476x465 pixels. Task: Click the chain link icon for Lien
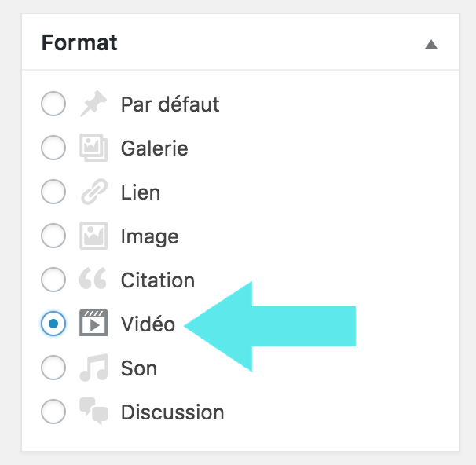93,192
